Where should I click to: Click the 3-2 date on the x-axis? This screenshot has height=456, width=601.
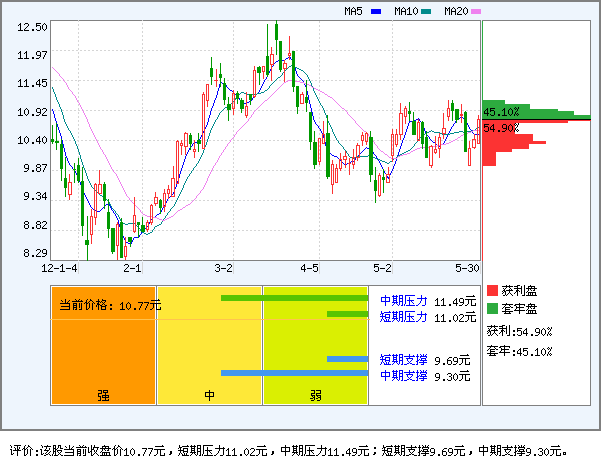coord(224,269)
